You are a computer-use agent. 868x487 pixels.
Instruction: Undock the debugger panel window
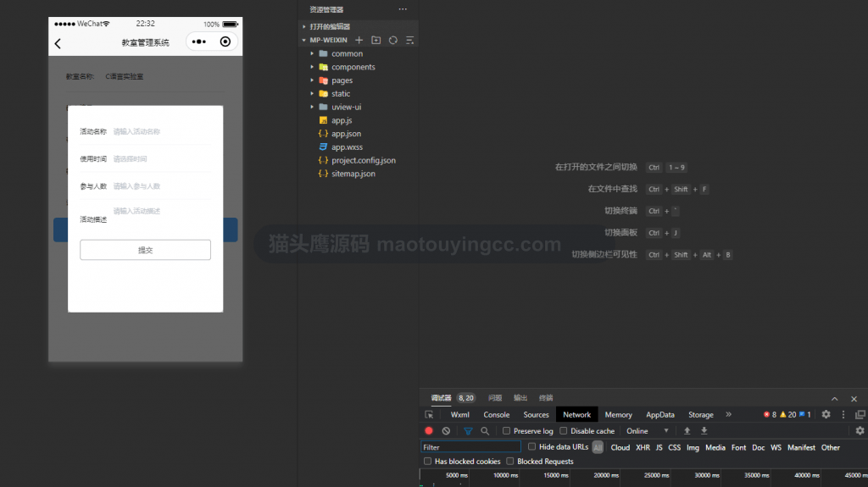tap(860, 414)
